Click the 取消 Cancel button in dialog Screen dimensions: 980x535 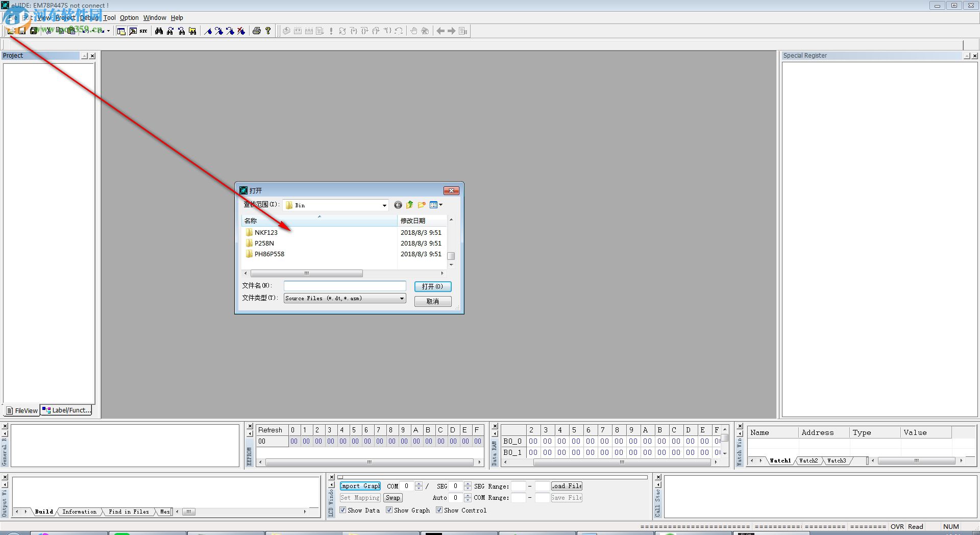pyautogui.click(x=433, y=301)
